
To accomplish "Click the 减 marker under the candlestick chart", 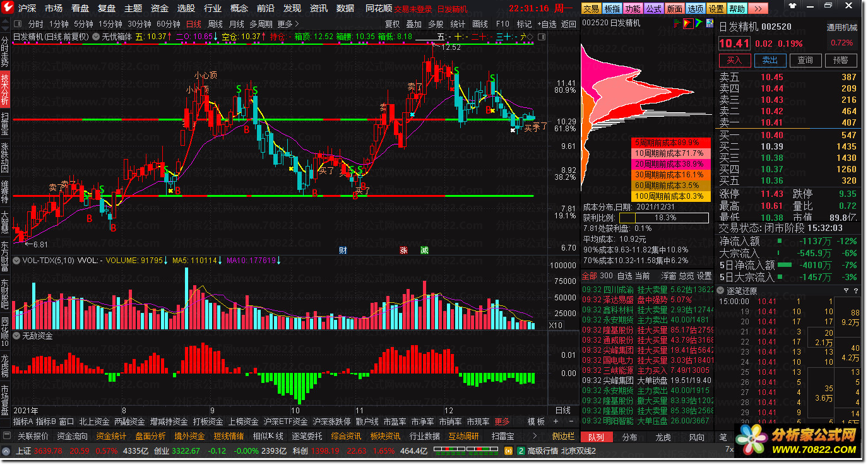I will (424, 250).
